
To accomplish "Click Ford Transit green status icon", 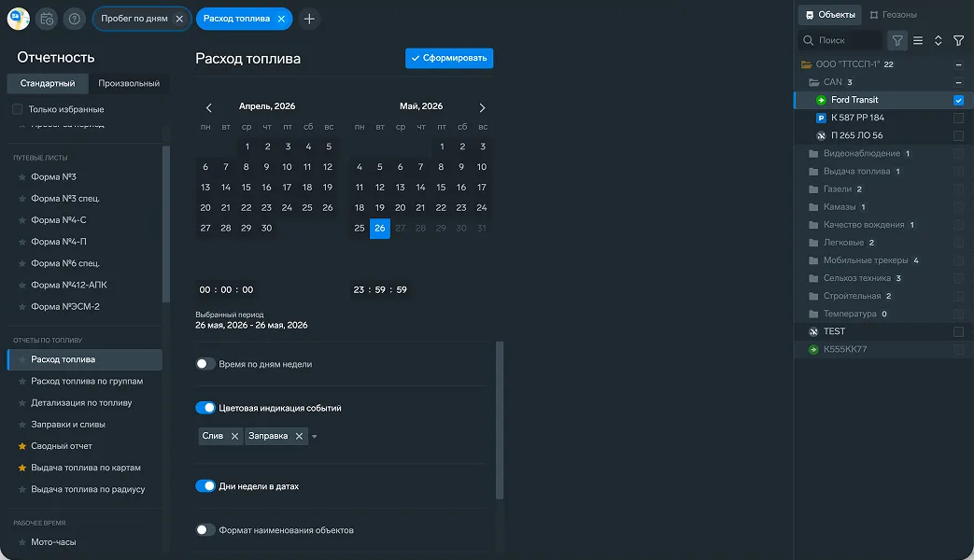I will point(821,100).
